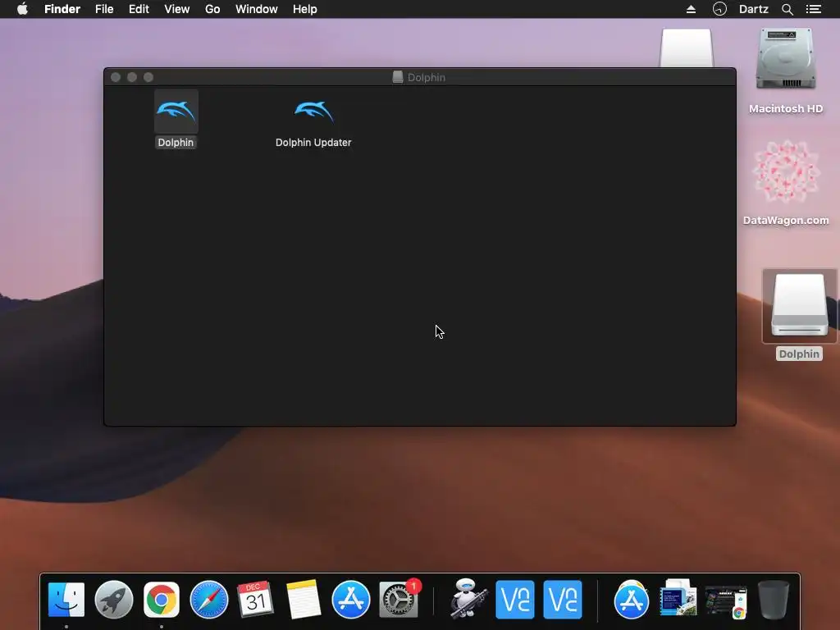Screen dimensions: 840x630
Task: Open Launchpad rocket in the Dock
Action: pyautogui.click(x=113, y=600)
